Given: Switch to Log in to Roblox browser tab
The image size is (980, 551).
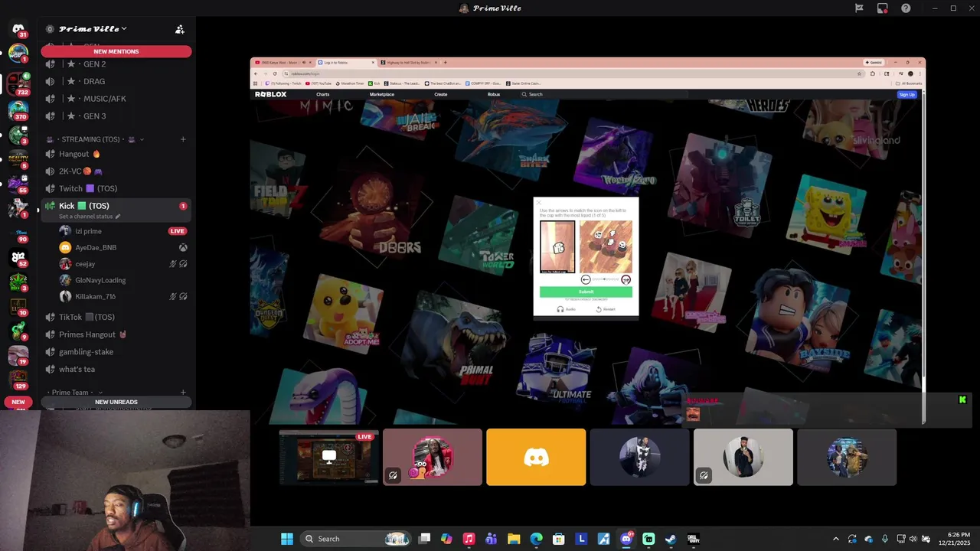Looking at the screenshot, I should [x=346, y=63].
